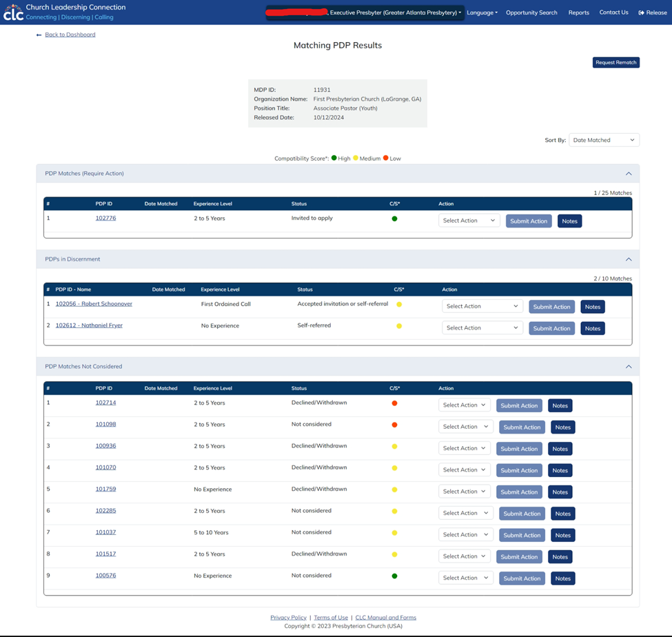Open Select Action dropdown for PDP 102776
Screen dimensions: 672x637
[x=469, y=221]
